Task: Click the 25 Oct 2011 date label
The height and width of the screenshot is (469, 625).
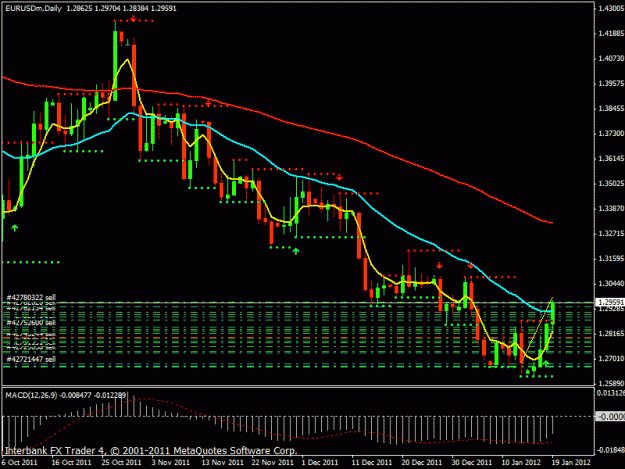Action: pyautogui.click(x=121, y=463)
